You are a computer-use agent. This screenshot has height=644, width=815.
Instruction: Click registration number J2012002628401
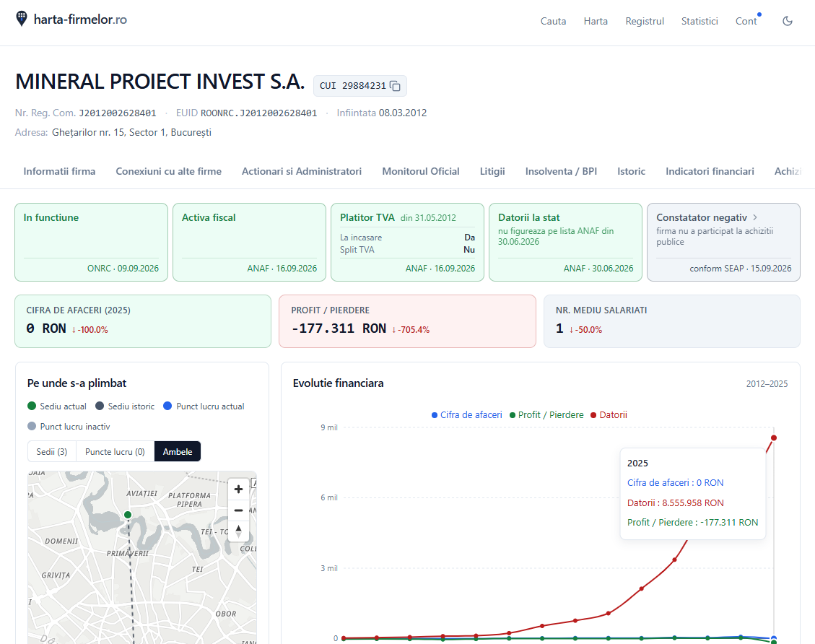pyautogui.click(x=118, y=113)
